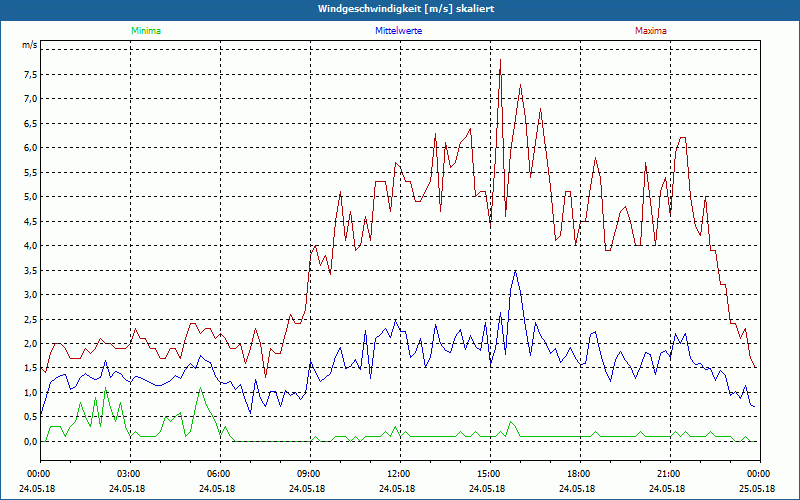This screenshot has height=500, width=800.
Task: Click the green Minima legend label
Action: pos(146,31)
